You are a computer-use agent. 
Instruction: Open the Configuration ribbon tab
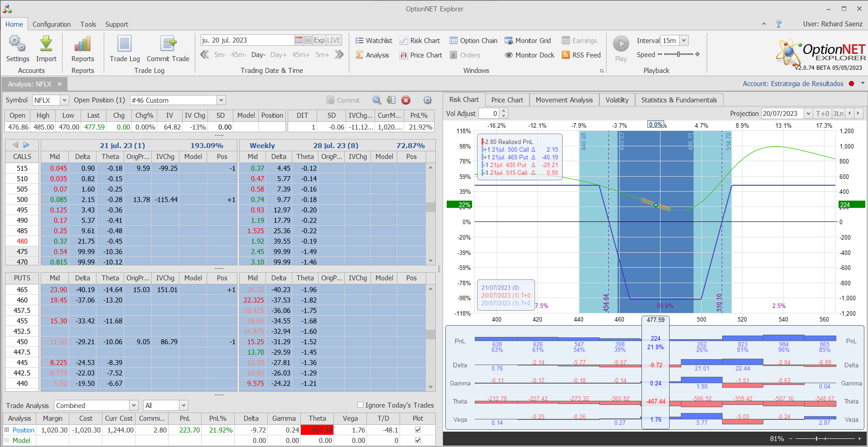click(52, 24)
